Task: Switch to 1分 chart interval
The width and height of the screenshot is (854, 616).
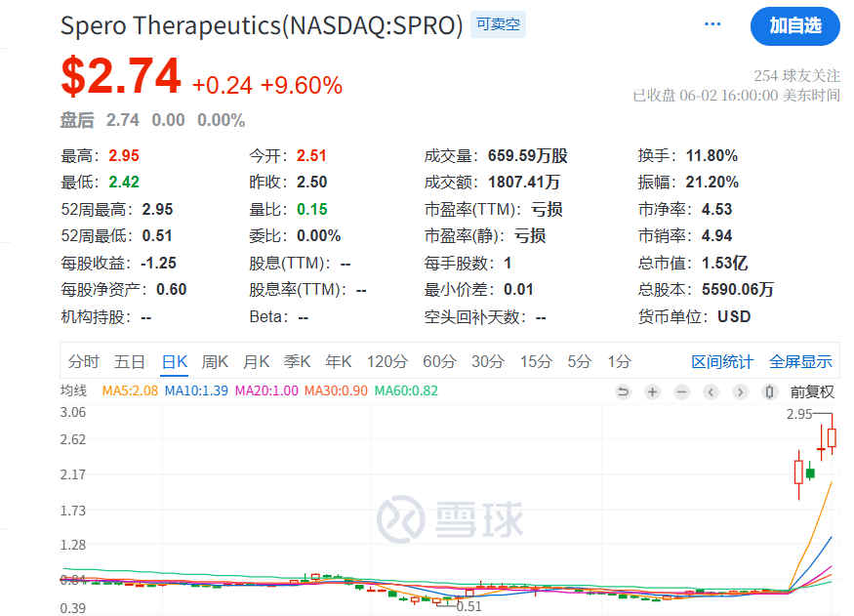Action: (x=619, y=361)
